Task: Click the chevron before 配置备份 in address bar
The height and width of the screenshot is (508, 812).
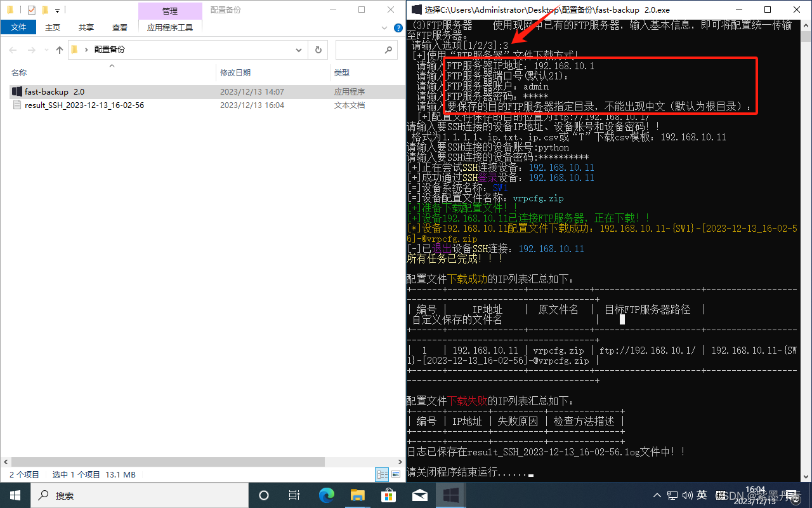Action: [x=86, y=50]
